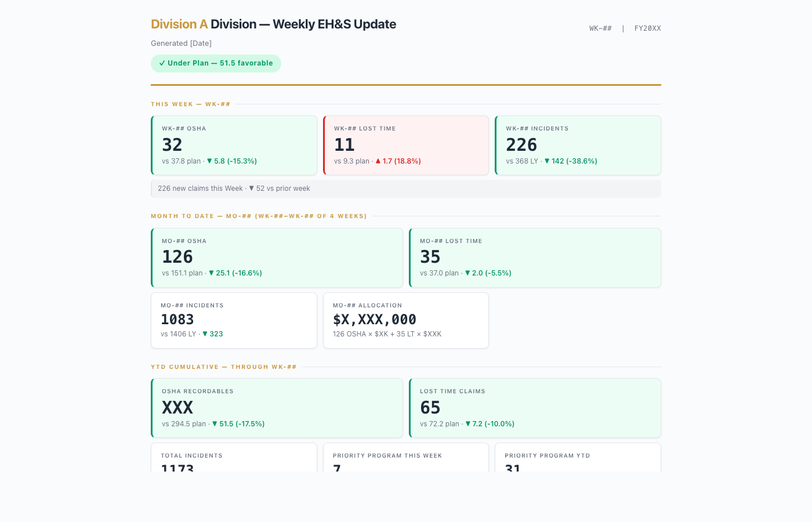Image resolution: width=812 pixels, height=522 pixels.
Task: Click the Total Incidents card
Action: 234,458
